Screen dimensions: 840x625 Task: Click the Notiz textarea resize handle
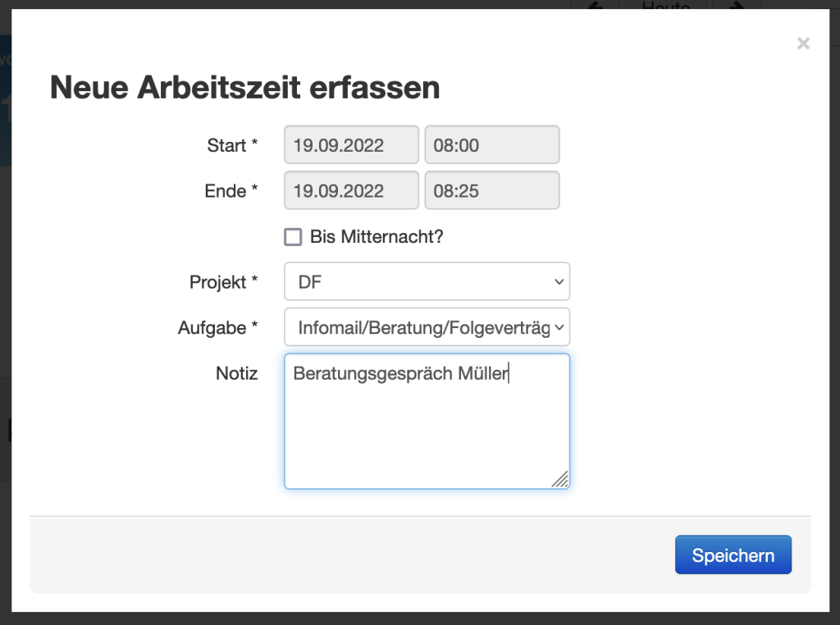pos(560,480)
